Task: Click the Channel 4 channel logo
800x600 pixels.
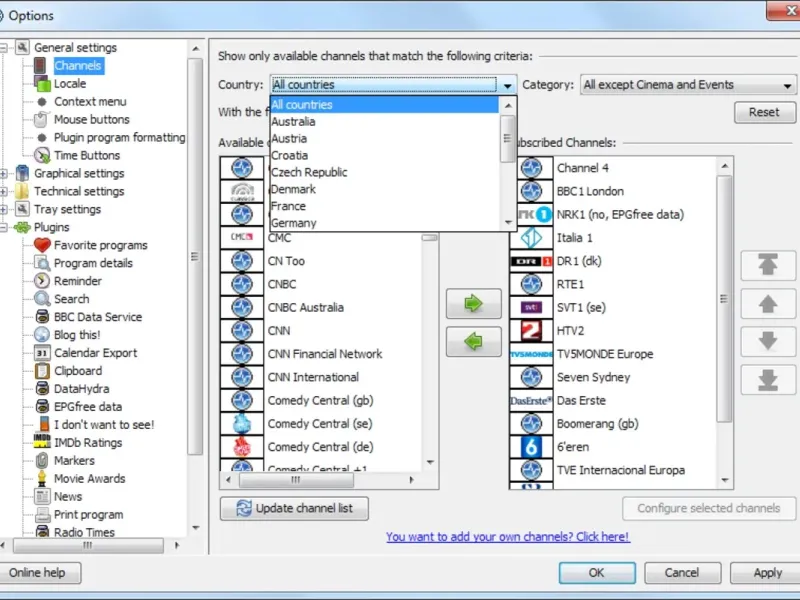Action: pos(531,168)
